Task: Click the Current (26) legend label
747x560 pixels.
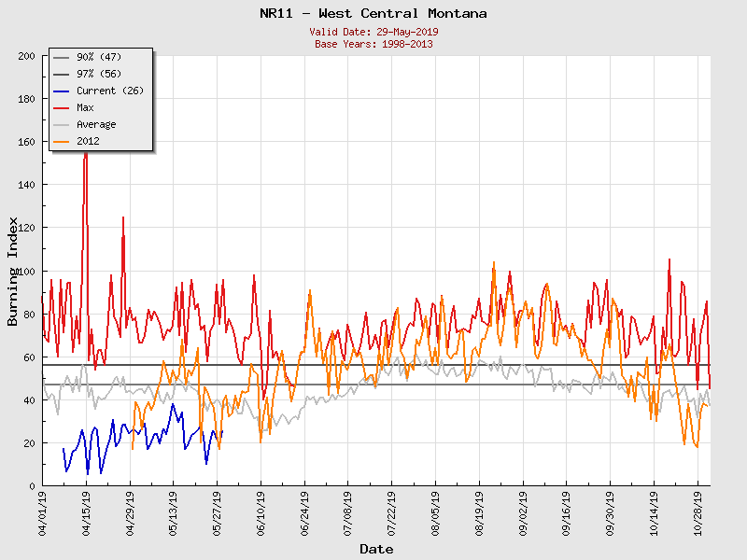Action: tap(109, 91)
